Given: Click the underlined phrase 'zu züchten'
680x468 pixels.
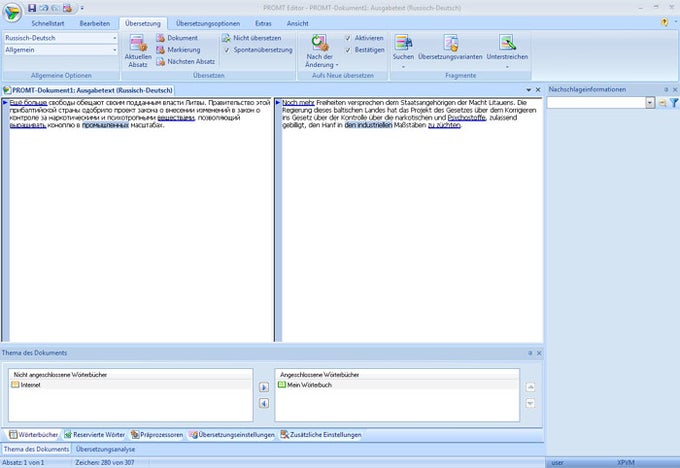Looking at the screenshot, I should coord(444,125).
